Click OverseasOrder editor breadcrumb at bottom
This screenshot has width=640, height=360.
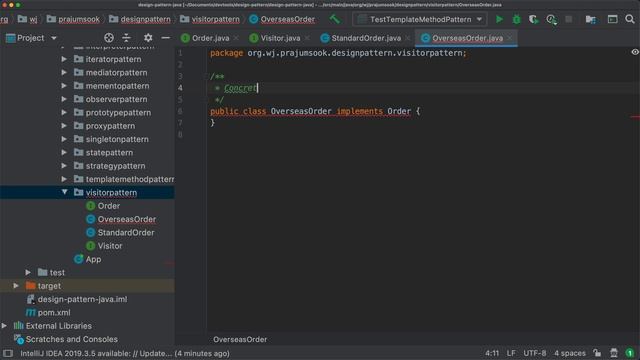click(x=240, y=339)
